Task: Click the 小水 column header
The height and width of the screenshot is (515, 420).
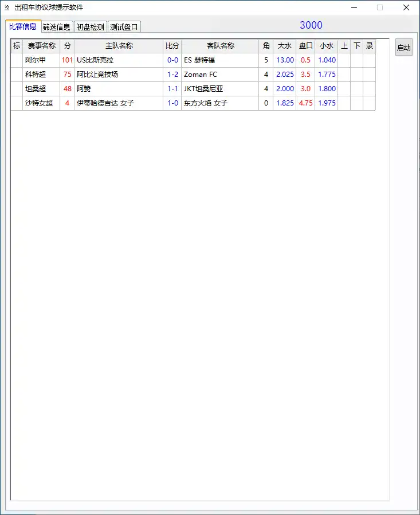Action: (326, 46)
